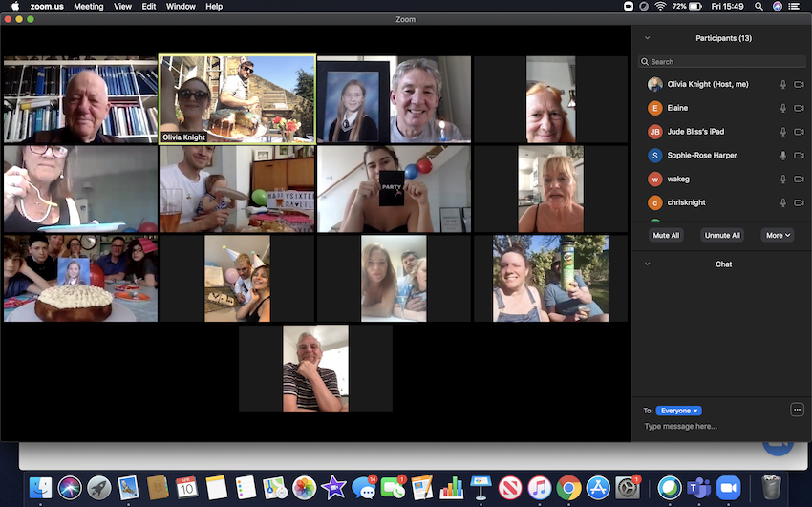Screen dimensions: 812x507
Task: Select video tile with woman holding PARTY card
Action: (394, 189)
